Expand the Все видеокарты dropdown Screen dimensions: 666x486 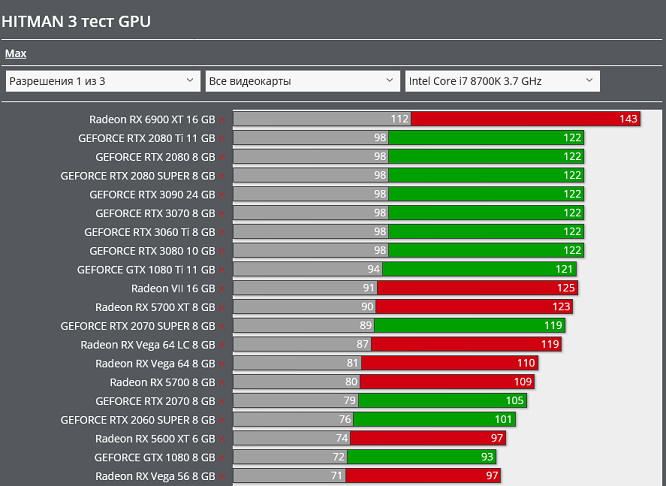(302, 81)
